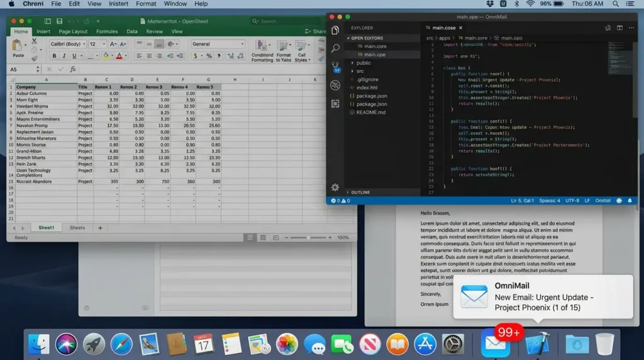
Task: Open the borders dropdown in ribbon
Action: click(x=97, y=56)
